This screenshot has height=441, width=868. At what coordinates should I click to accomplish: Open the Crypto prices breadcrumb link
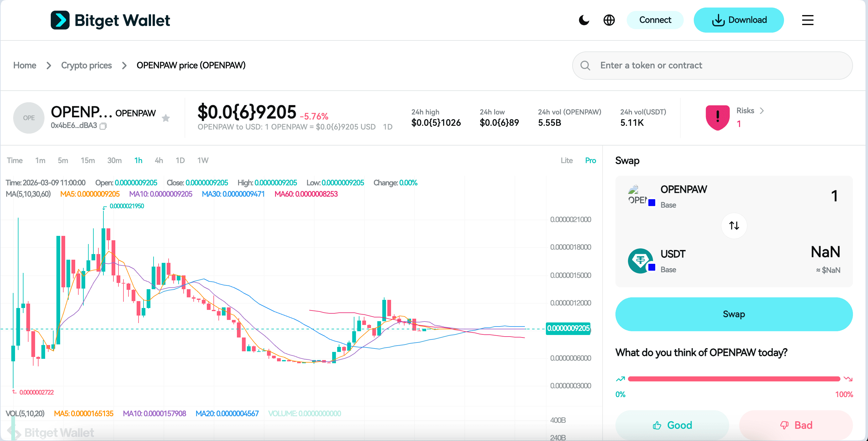click(86, 65)
